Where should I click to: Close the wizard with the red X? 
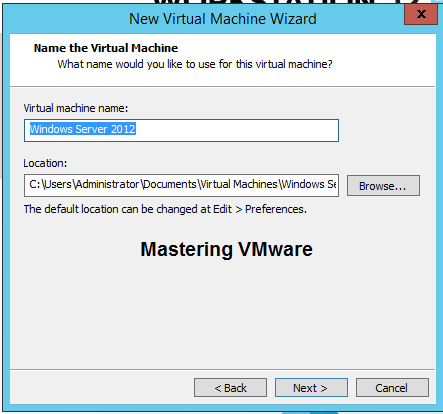coord(421,14)
